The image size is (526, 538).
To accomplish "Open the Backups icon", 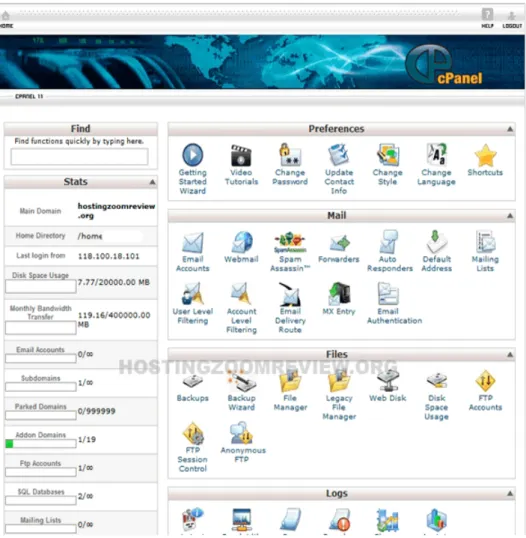I will click(192, 382).
